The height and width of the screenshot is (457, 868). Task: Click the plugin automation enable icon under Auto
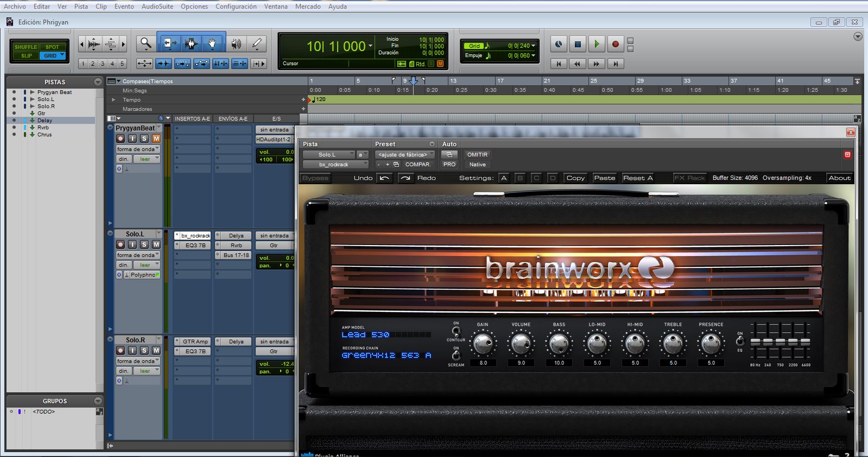449,154
